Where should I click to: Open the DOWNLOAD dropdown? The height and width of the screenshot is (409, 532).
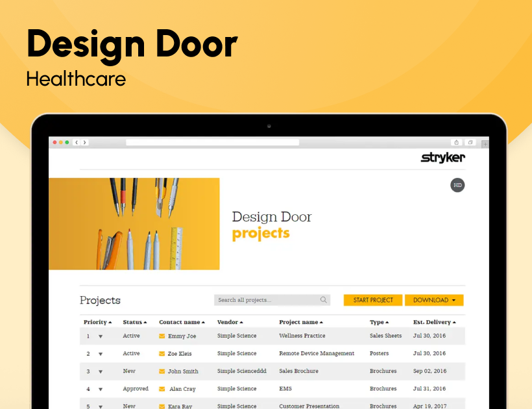(433, 300)
